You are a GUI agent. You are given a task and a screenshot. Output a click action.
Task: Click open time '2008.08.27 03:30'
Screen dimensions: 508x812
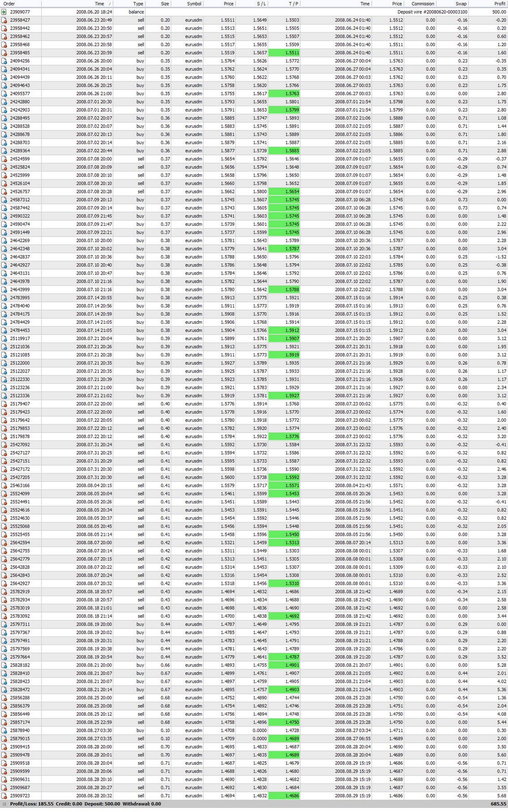point(94,730)
